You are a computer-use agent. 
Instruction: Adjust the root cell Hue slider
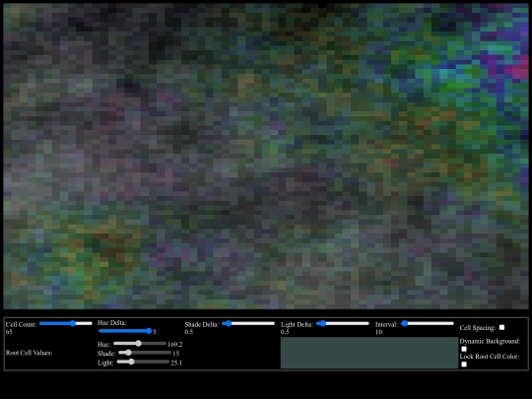(x=140, y=344)
